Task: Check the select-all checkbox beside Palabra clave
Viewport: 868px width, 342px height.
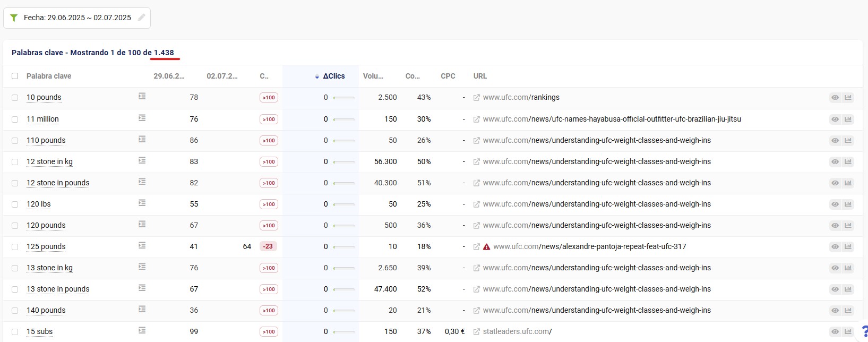Action: (x=15, y=76)
